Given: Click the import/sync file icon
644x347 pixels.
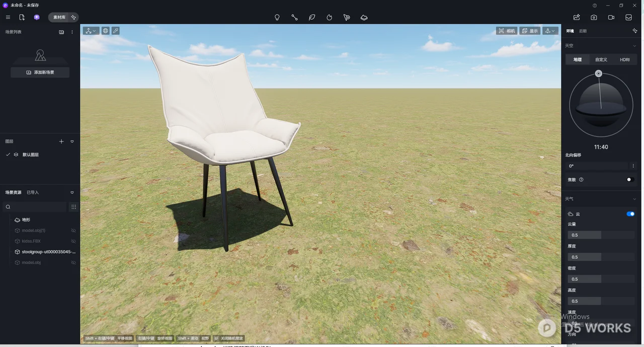Looking at the screenshot, I should pyautogui.click(x=22, y=17).
